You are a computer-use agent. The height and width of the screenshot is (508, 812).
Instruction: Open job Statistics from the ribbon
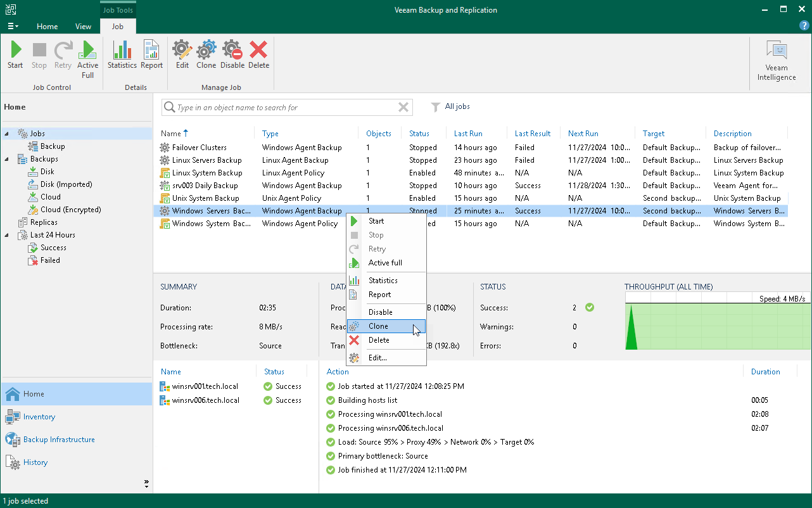click(122, 54)
